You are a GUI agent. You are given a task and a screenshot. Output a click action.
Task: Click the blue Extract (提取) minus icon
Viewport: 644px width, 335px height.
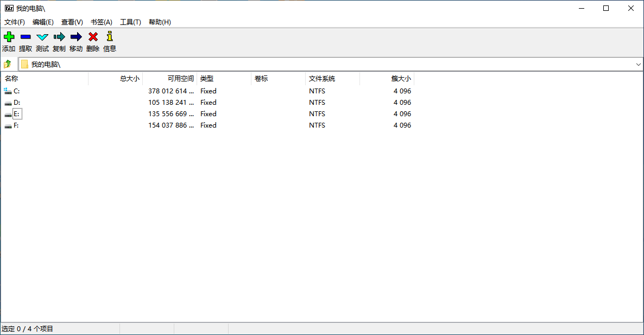point(26,37)
